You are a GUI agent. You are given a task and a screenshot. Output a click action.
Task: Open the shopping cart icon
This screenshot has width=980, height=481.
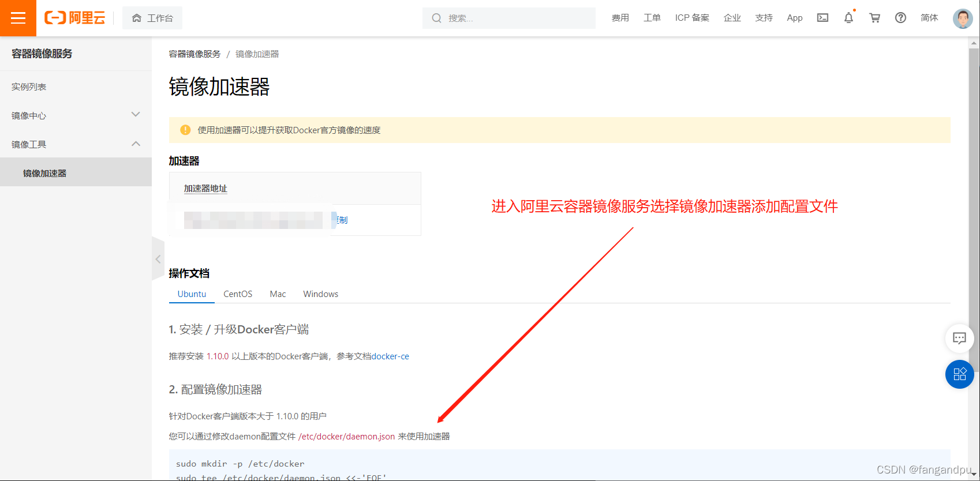click(875, 18)
